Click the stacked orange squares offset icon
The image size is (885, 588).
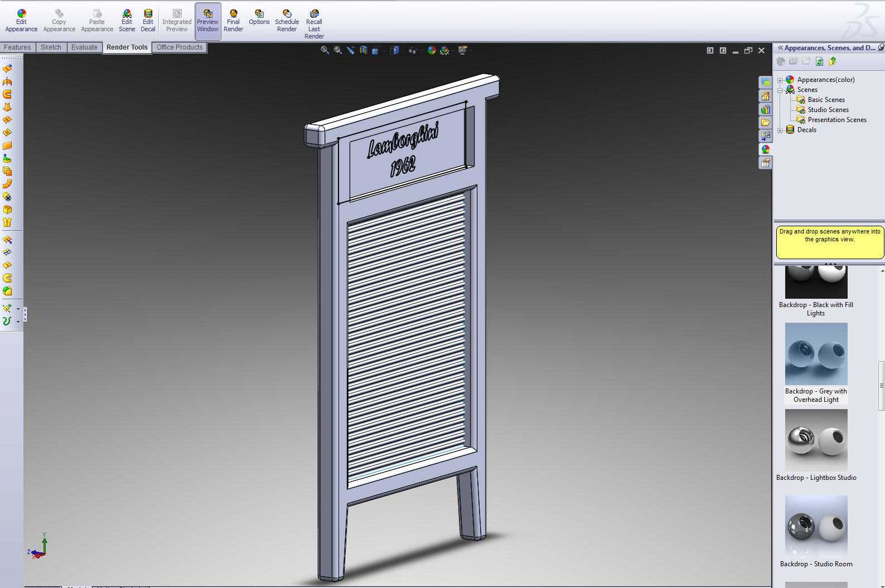coord(7,171)
